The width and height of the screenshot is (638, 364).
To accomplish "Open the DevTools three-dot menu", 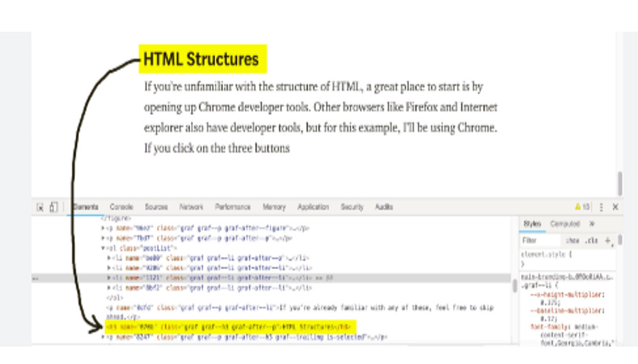I will coord(601,207).
